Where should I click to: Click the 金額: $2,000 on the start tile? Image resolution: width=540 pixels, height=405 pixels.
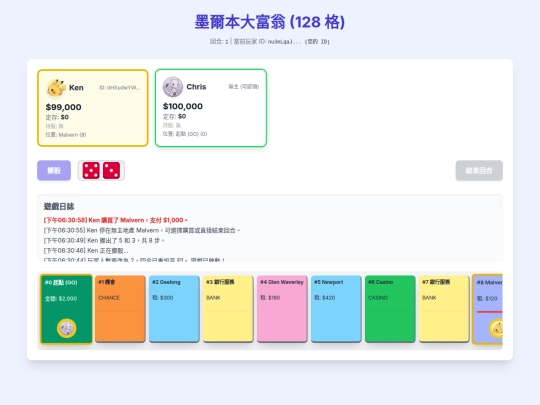coord(61,299)
